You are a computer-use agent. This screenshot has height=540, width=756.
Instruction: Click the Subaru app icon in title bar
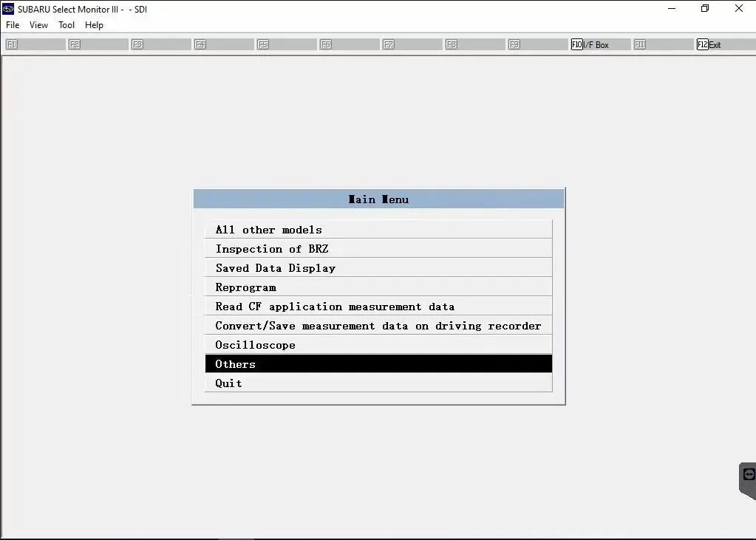point(8,9)
